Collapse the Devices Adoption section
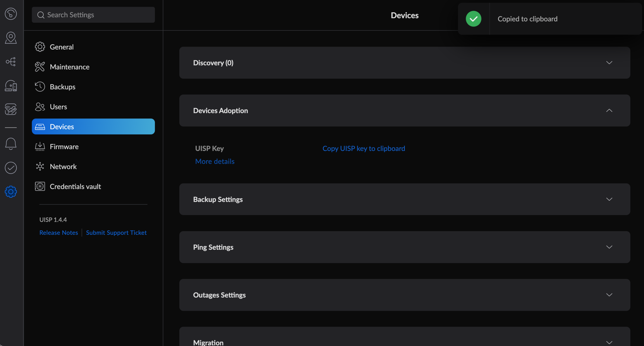Screen dimensions: 644x346 609,111
